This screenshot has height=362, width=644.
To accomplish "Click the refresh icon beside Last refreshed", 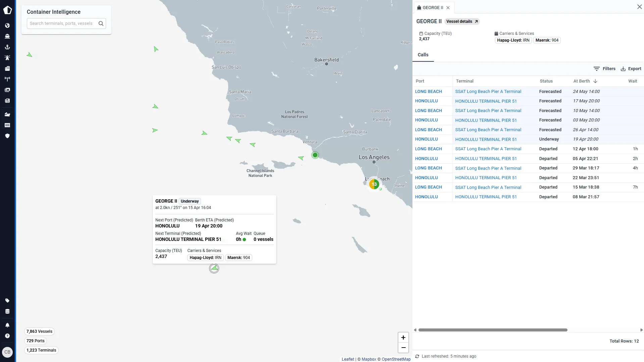I will 417,356.
